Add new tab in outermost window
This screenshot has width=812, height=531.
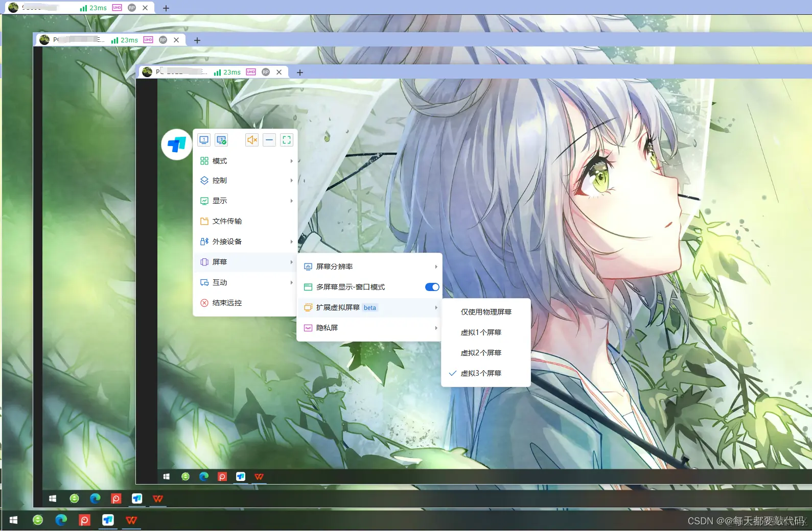tap(166, 8)
